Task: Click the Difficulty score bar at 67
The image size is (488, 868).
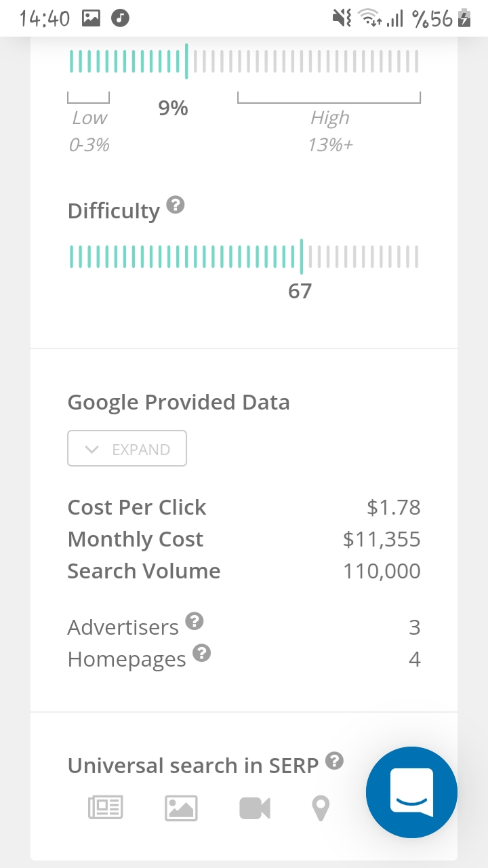Action: 244,257
